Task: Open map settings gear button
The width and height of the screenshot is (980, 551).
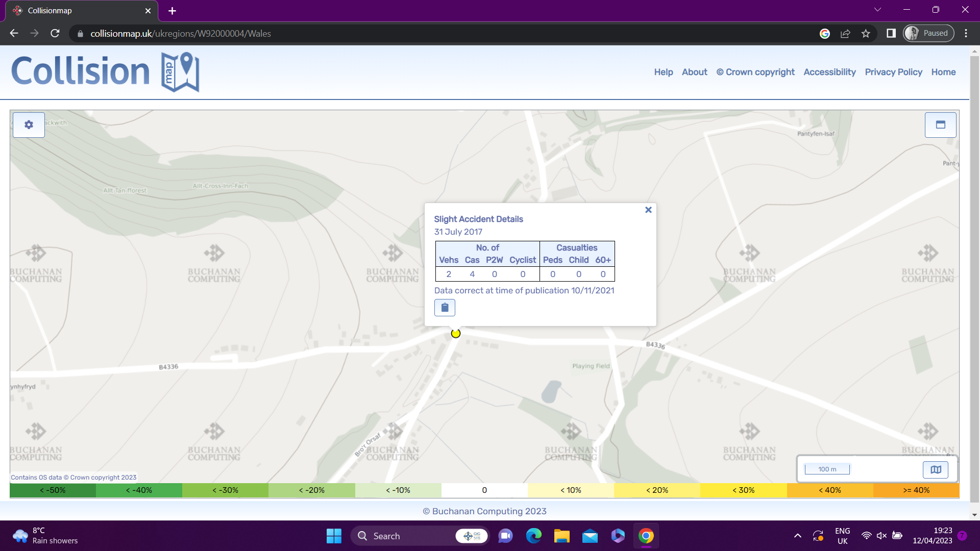Action: click(x=29, y=125)
